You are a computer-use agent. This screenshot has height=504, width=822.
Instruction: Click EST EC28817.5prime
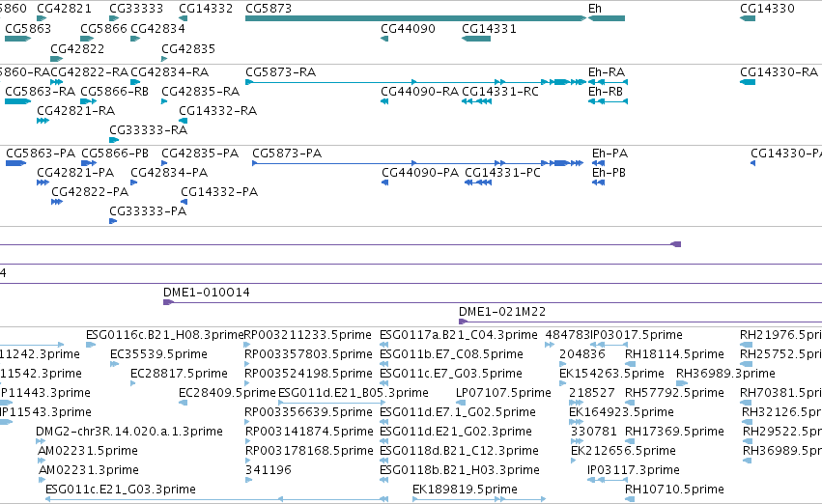(x=133, y=383)
